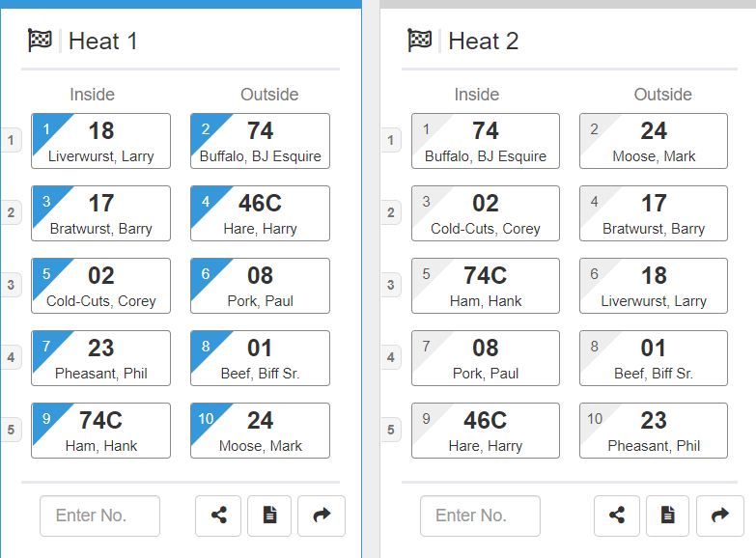This screenshot has height=558, width=756.
Task: Pick car 74C Ham, Hank in Heat 2
Action: [485, 286]
